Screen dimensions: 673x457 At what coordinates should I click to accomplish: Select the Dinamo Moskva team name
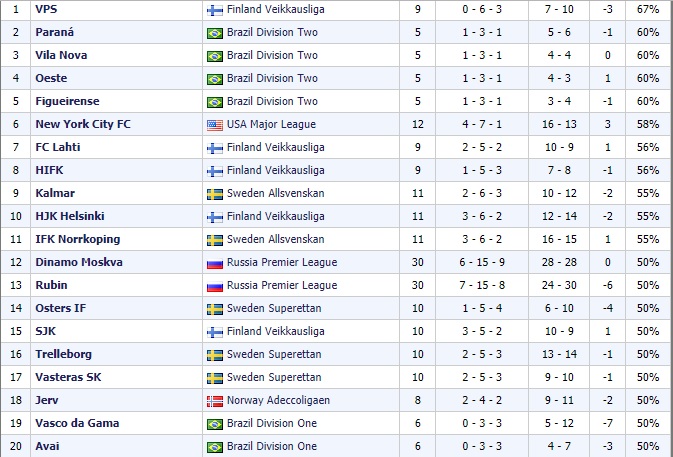point(79,262)
